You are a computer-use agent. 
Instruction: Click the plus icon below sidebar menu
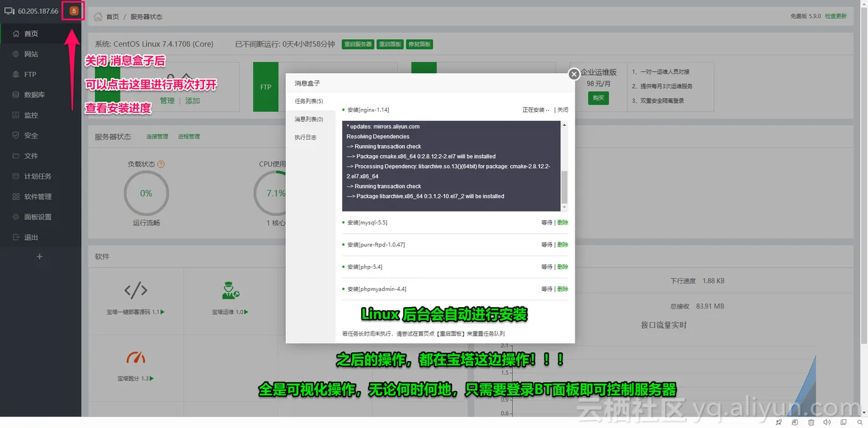[x=40, y=257]
